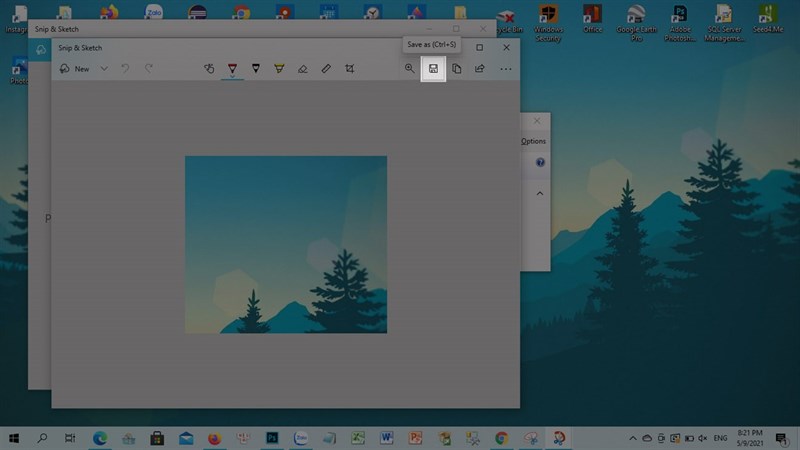Open the Google Earth Pro desktop shortcut
The image size is (800, 450).
[636, 22]
